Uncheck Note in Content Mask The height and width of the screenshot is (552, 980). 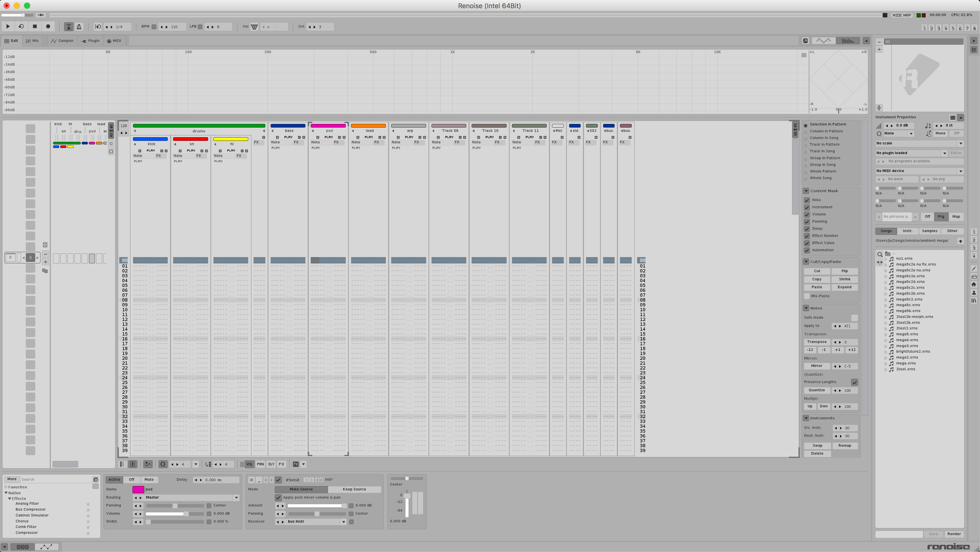(x=807, y=200)
